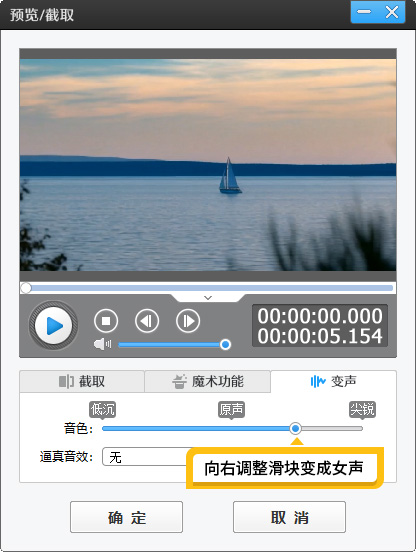Switch to the 截取 tab
The height and width of the screenshot is (552, 416).
tap(82, 381)
